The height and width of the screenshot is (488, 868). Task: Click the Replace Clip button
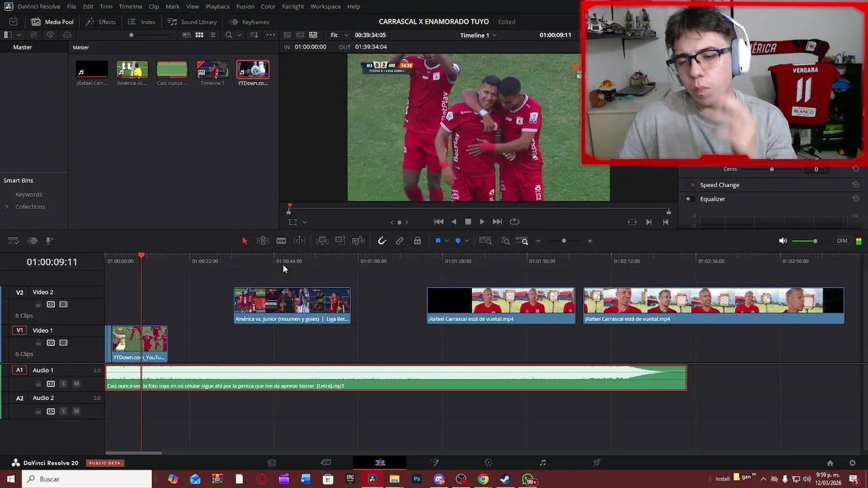359,241
